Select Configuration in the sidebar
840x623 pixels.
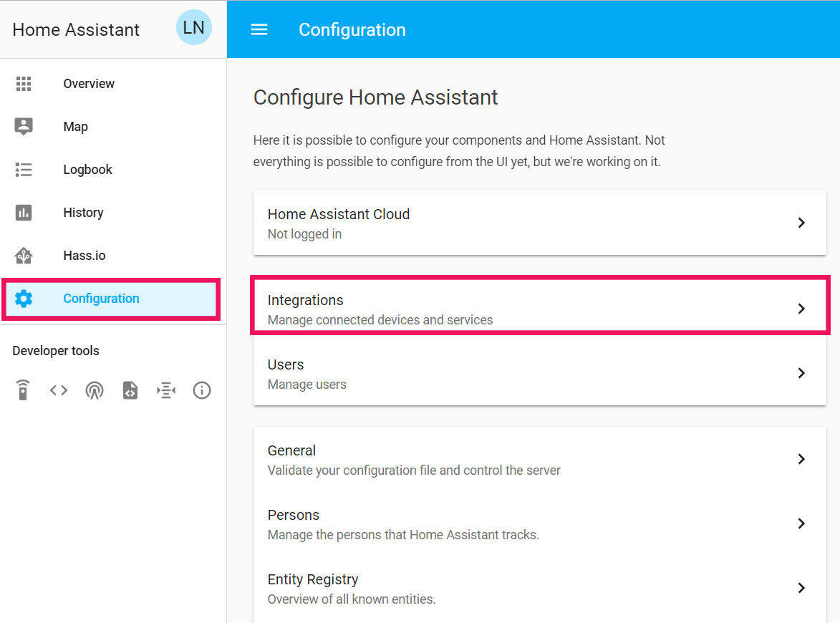pyautogui.click(x=101, y=299)
